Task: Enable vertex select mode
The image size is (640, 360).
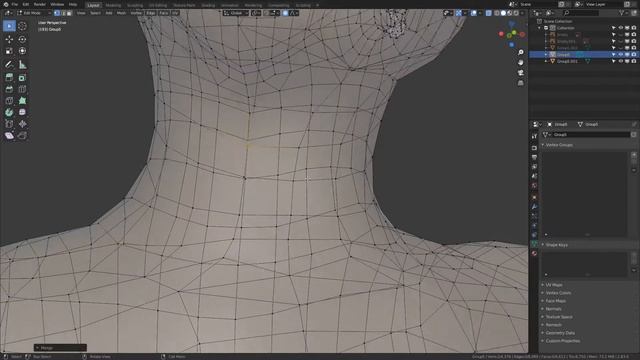Action: [57, 13]
